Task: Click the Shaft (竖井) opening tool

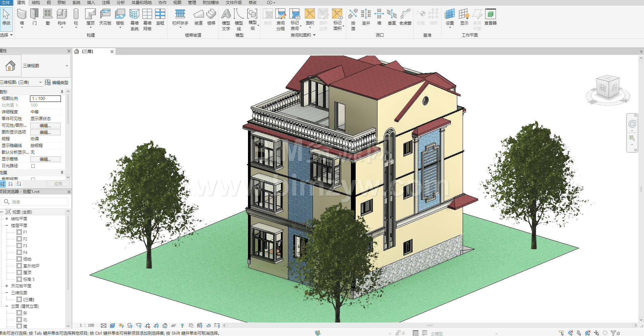Action: coord(366,14)
